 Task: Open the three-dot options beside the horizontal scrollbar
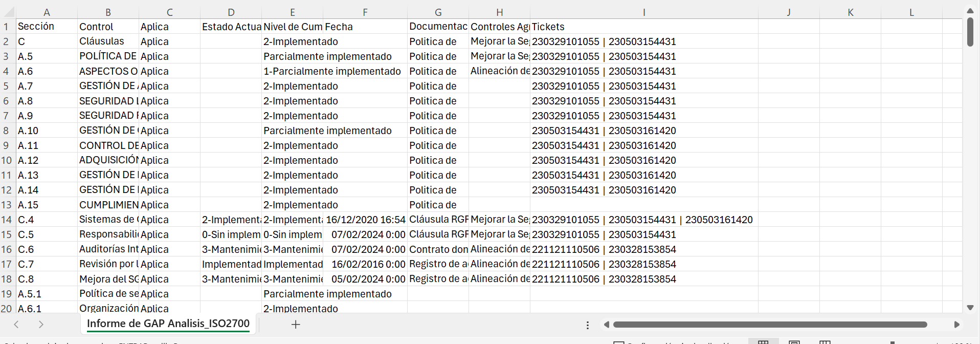point(588,325)
